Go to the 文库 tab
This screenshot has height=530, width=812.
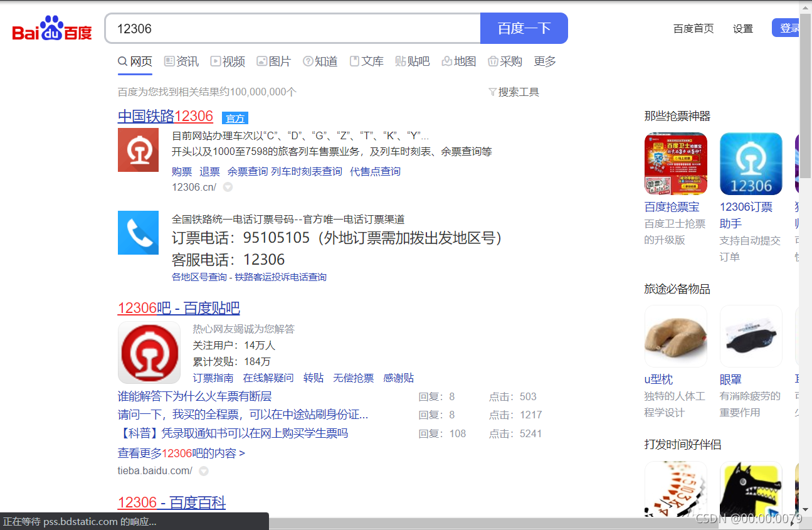(367, 61)
